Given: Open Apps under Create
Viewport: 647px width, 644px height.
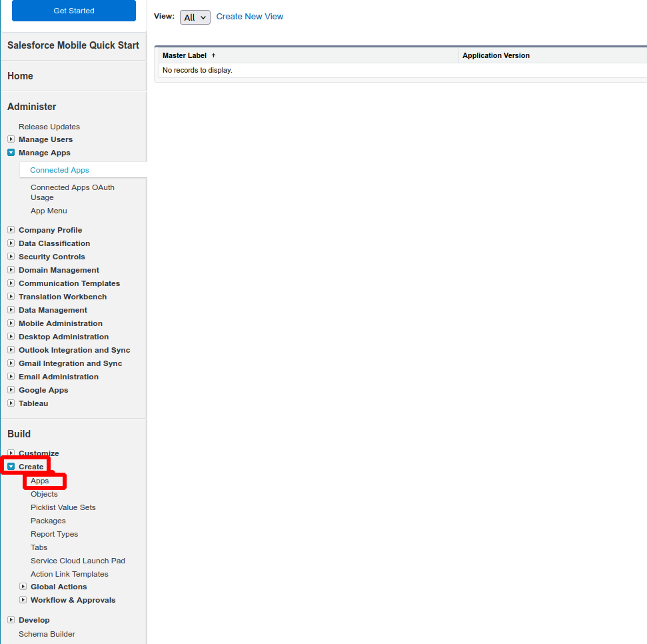Looking at the screenshot, I should (x=39, y=481).
